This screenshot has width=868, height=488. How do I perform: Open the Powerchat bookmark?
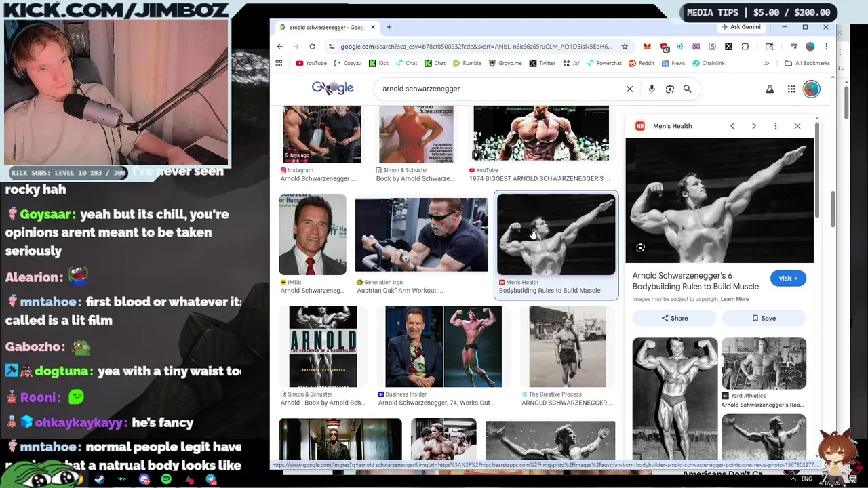coord(604,63)
